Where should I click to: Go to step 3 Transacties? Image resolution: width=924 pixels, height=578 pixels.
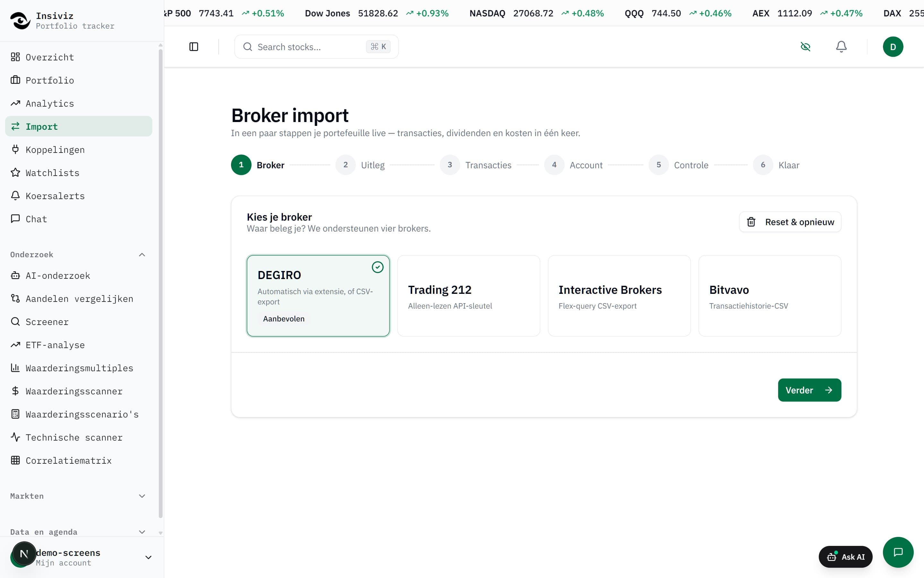pyautogui.click(x=476, y=165)
